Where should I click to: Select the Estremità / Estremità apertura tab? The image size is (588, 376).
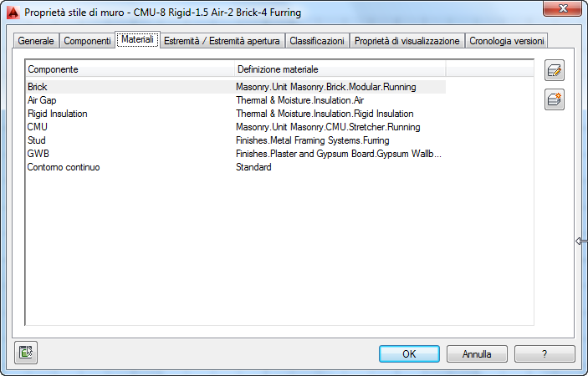[222, 40]
